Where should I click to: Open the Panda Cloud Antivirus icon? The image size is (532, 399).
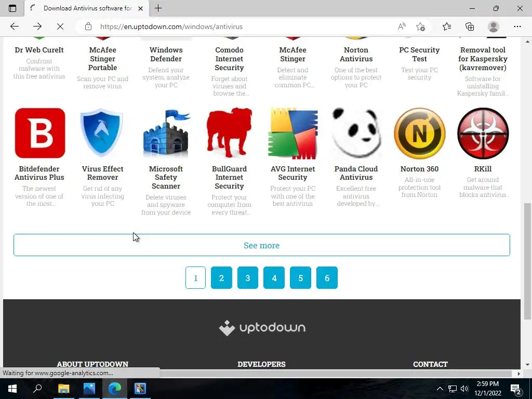point(356,133)
